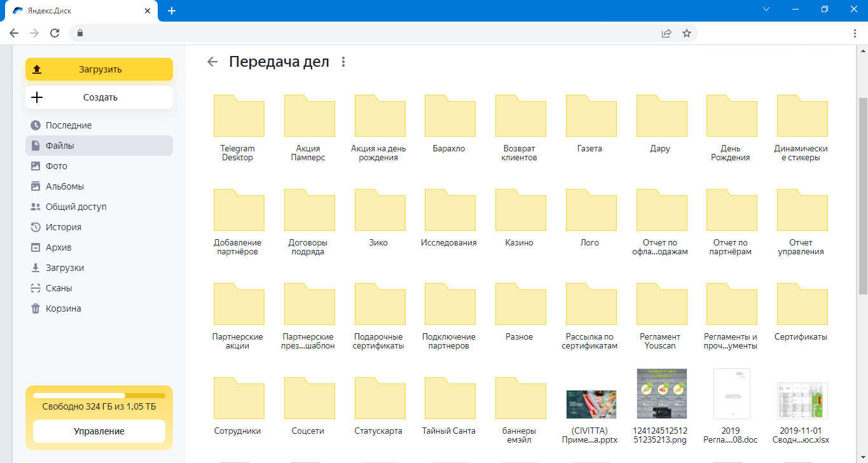Open the Добавление партнёров folder
The width and height of the screenshot is (868, 463).
coord(238,210)
